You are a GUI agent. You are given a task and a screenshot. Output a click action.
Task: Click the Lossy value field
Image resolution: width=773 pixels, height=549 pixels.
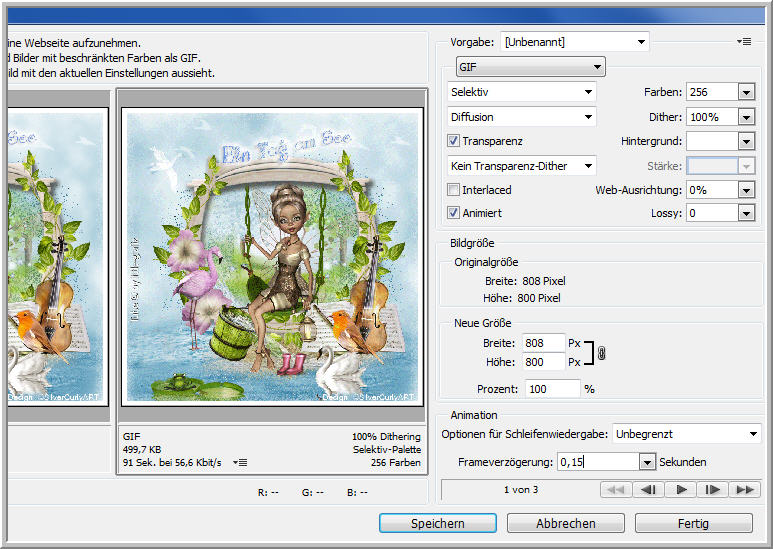click(712, 213)
